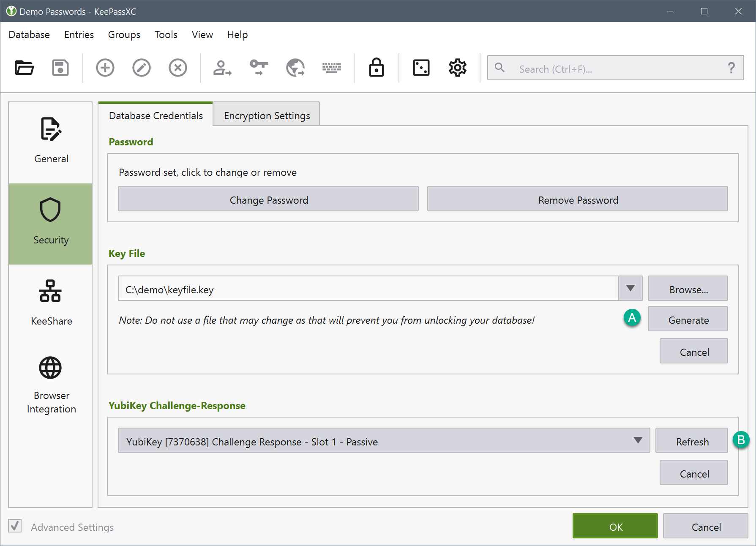Add a new entry with plus icon

tap(105, 68)
